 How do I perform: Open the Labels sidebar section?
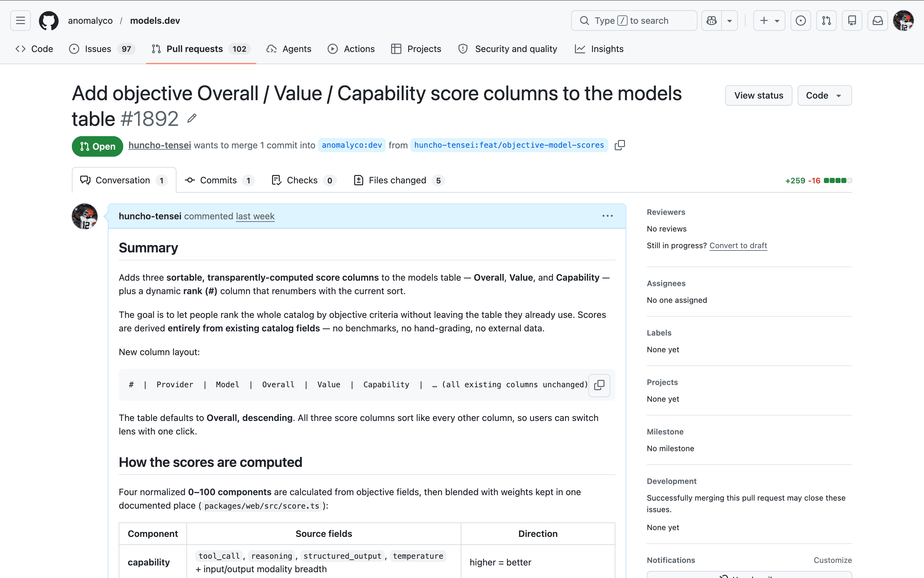(659, 333)
